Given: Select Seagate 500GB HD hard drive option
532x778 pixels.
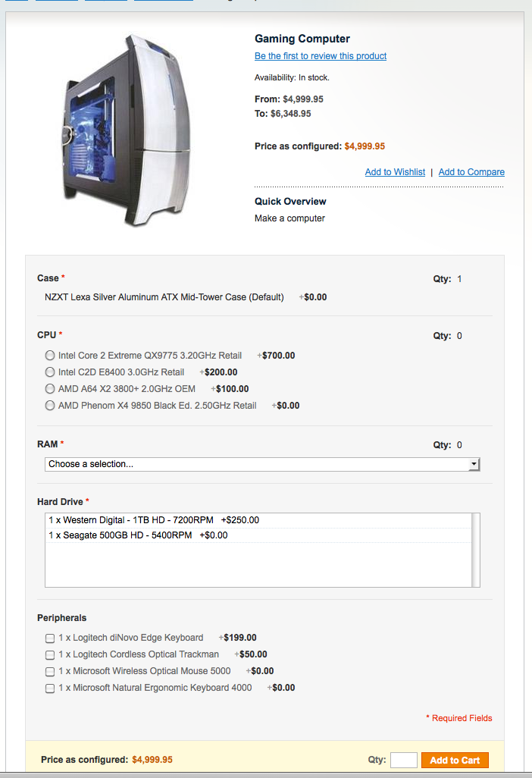Looking at the screenshot, I should coord(138,535).
